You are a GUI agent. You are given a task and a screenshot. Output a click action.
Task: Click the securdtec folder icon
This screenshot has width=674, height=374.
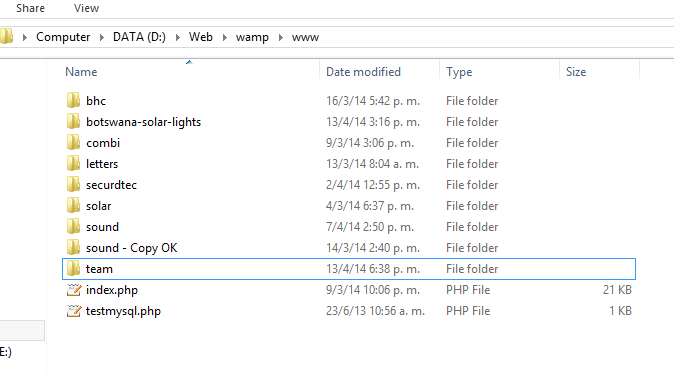(x=74, y=185)
